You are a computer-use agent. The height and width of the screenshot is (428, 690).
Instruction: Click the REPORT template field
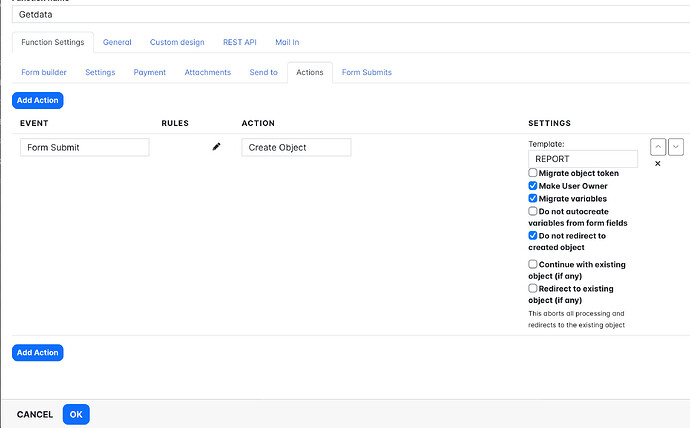point(582,159)
